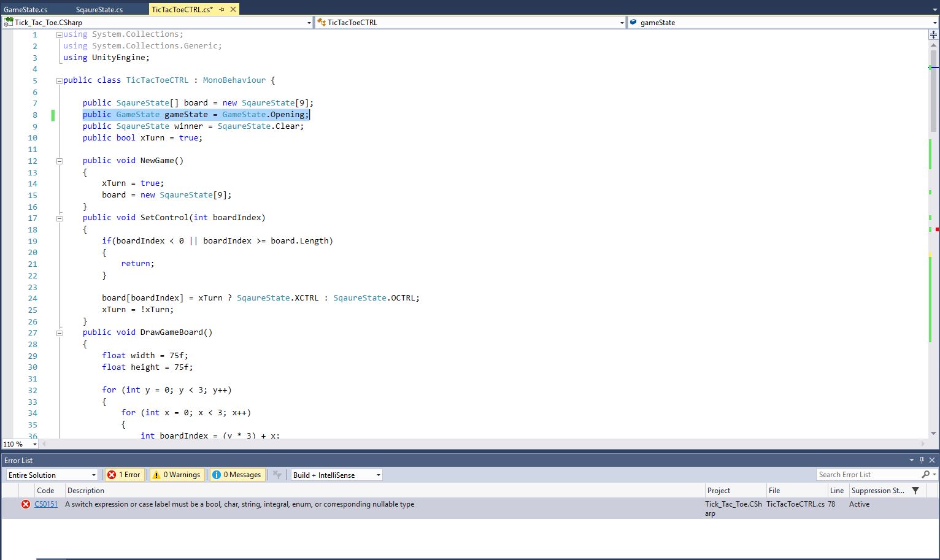The image size is (940, 560).
Task: Open the Entire Solution scope dropdown
Action: (52, 475)
